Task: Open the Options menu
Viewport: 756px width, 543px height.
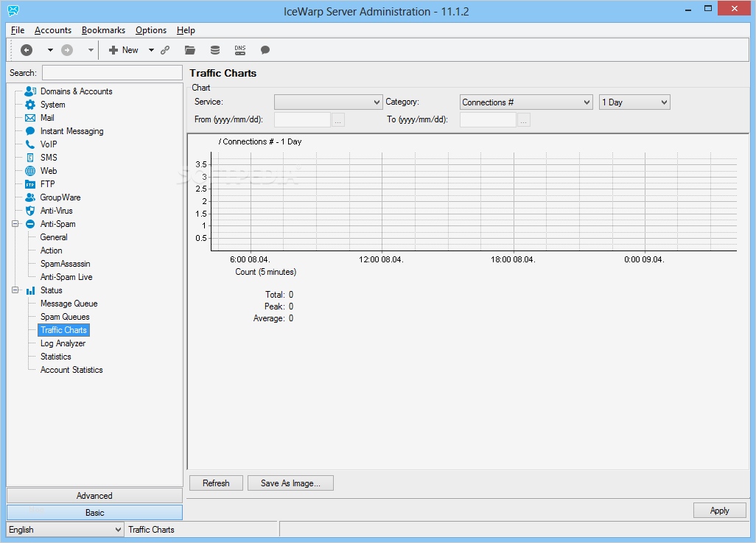Action: pyautogui.click(x=151, y=30)
